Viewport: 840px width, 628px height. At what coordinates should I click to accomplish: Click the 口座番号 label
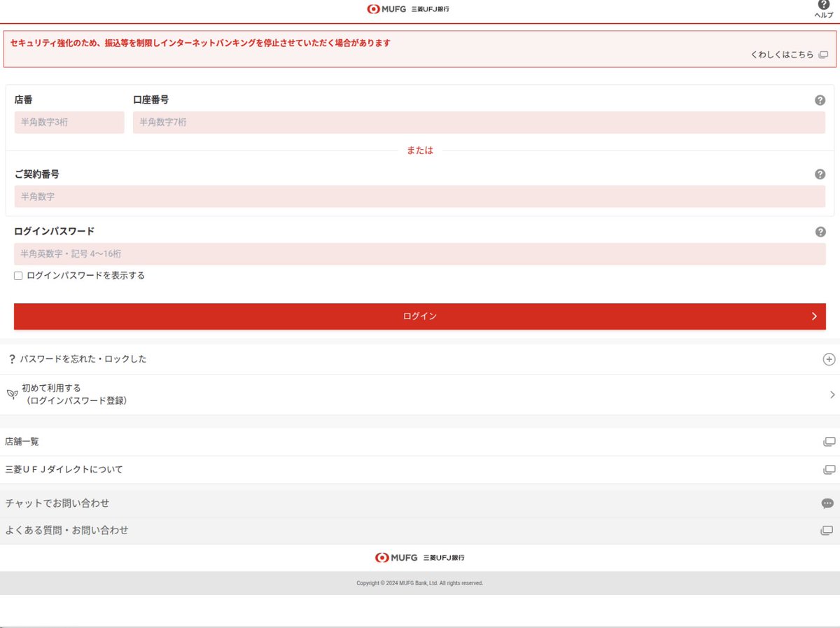[x=150, y=100]
